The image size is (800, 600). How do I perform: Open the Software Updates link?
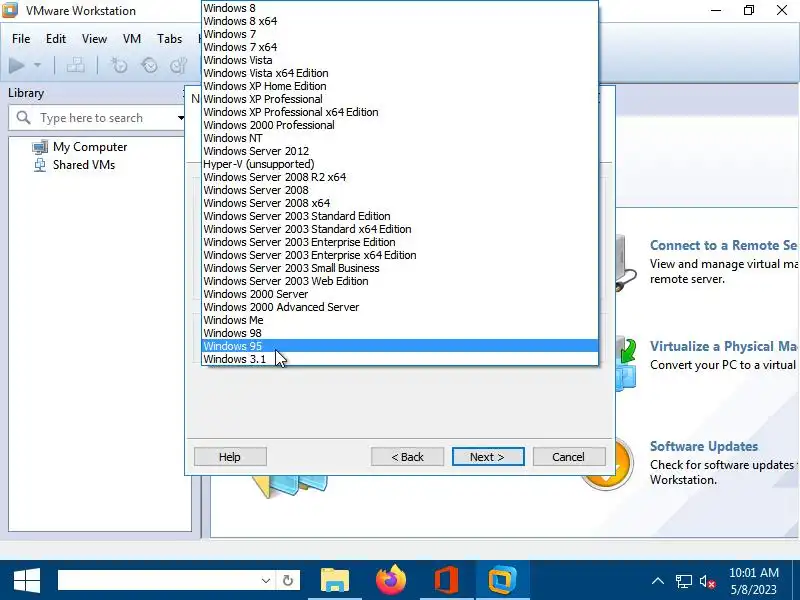tap(704, 446)
